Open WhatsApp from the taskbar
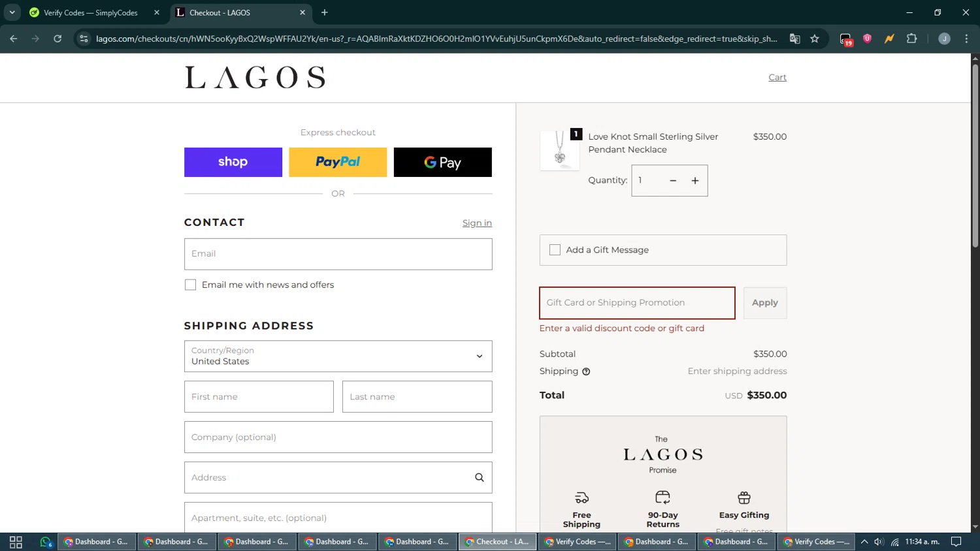The image size is (980, 551). (x=45, y=542)
